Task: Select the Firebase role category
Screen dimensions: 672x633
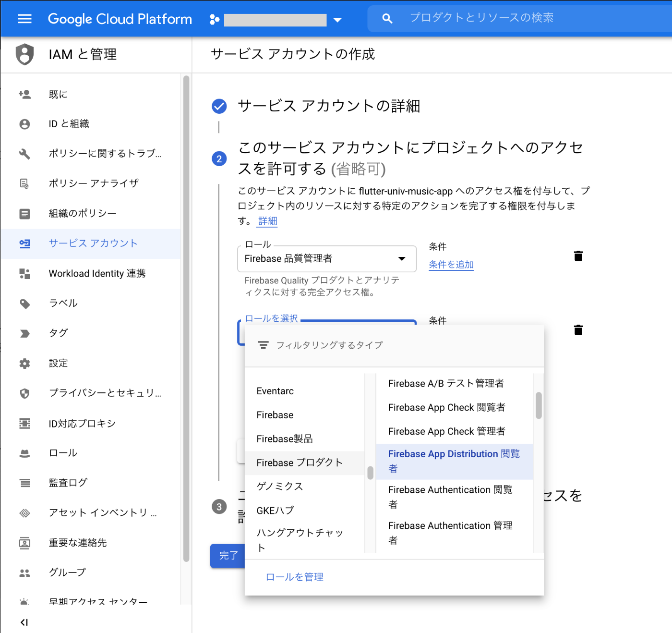Action: pyautogui.click(x=305, y=415)
